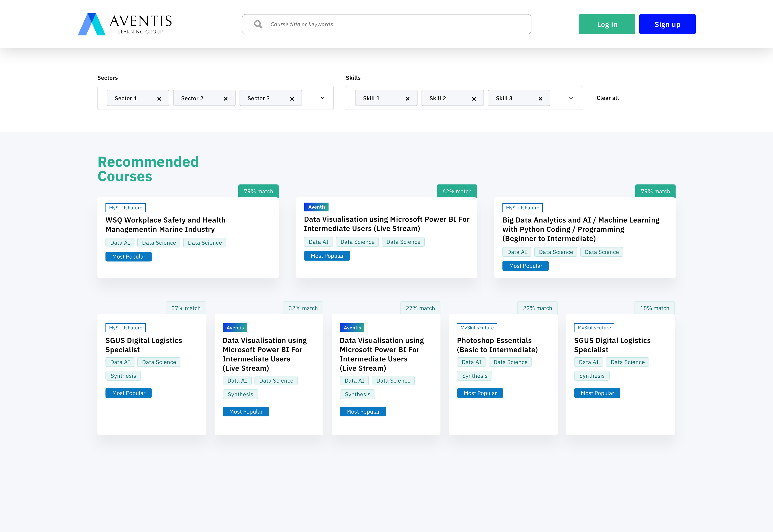Click MySkillsFuture badge on Big Data card
This screenshot has height=532, width=773.
pos(522,208)
